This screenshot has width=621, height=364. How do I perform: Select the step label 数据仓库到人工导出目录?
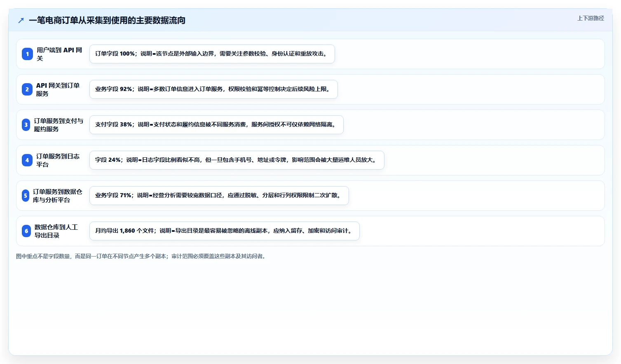pos(56,231)
